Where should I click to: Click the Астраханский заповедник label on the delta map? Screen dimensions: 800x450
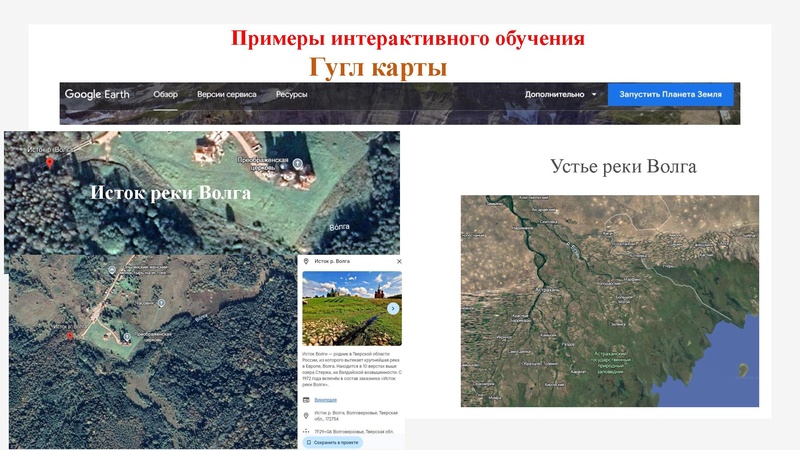pyautogui.click(x=611, y=362)
